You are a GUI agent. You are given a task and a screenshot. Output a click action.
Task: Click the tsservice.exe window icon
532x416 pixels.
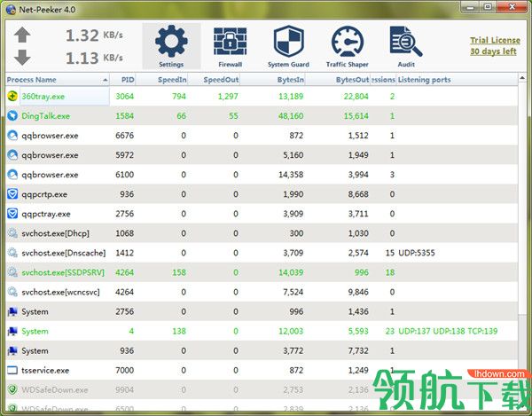point(12,370)
